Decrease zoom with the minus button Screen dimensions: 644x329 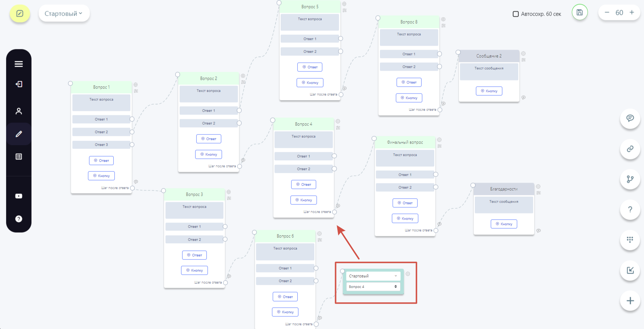point(607,12)
